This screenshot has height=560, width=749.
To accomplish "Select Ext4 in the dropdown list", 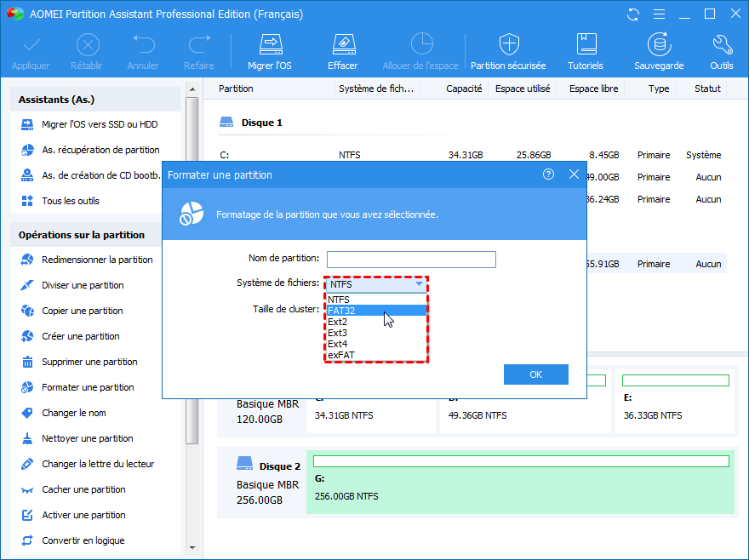I will click(376, 344).
